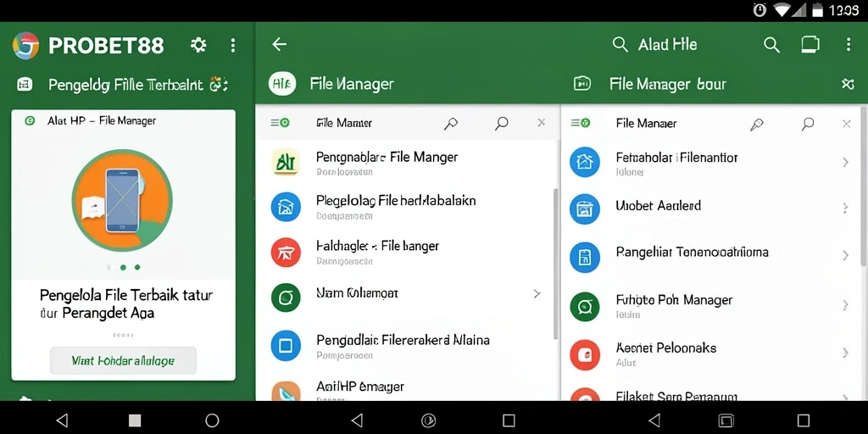Open the far-right three-dot menu
This screenshot has height=434, width=868.
(848, 45)
